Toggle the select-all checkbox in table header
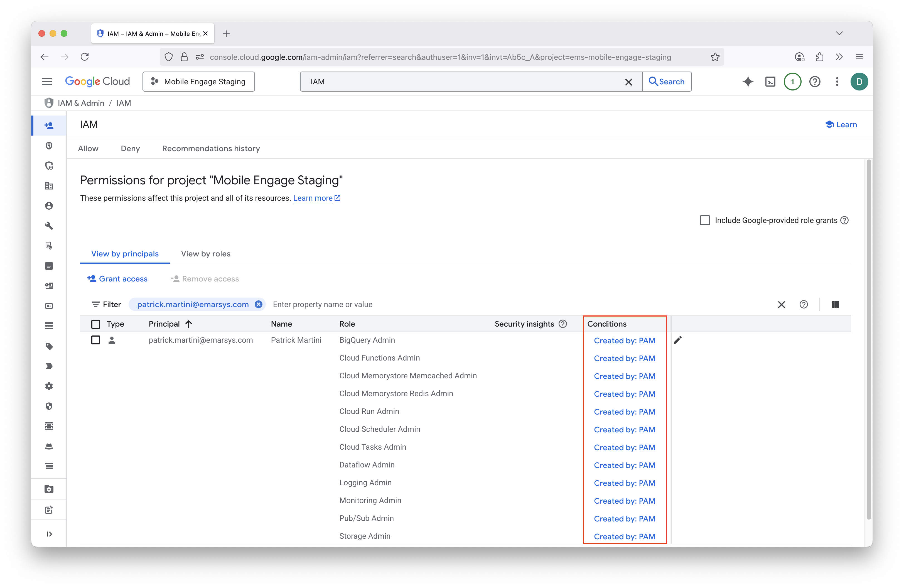Viewport: 904px width, 588px height. click(x=96, y=324)
